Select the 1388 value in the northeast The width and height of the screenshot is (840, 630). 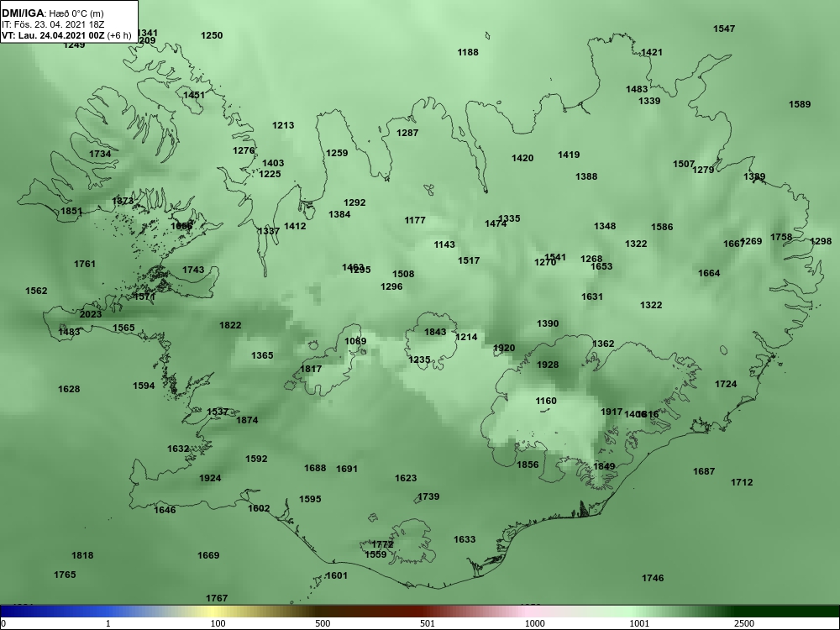click(586, 176)
